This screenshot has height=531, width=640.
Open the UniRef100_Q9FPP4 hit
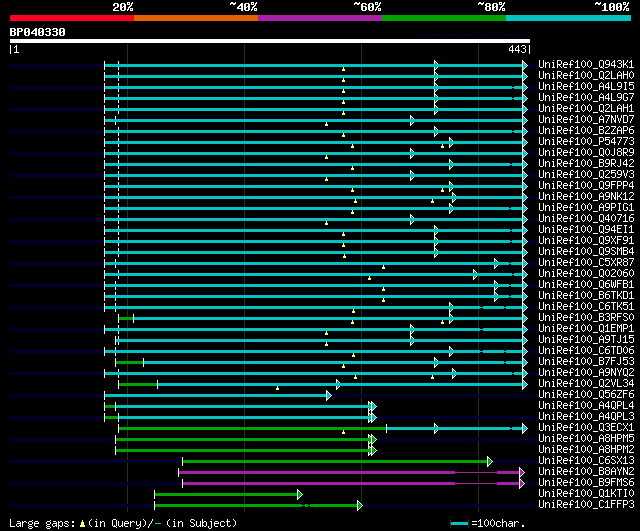tap(586, 186)
